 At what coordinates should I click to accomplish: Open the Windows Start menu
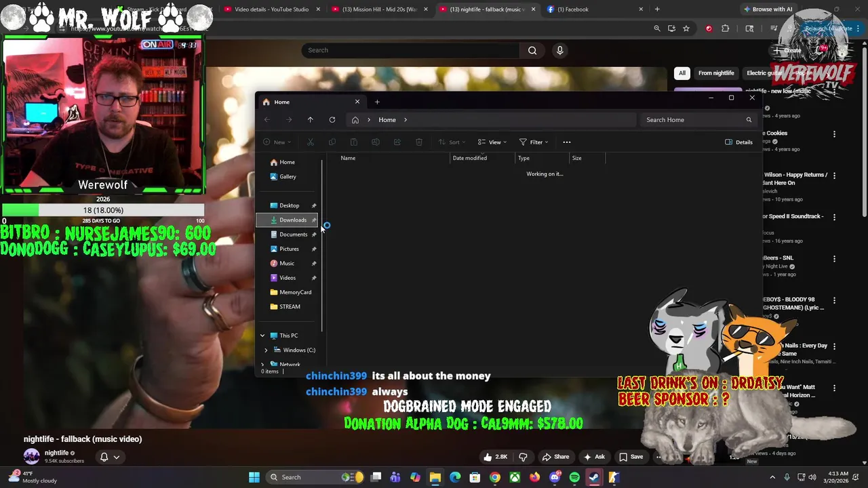[x=254, y=477]
